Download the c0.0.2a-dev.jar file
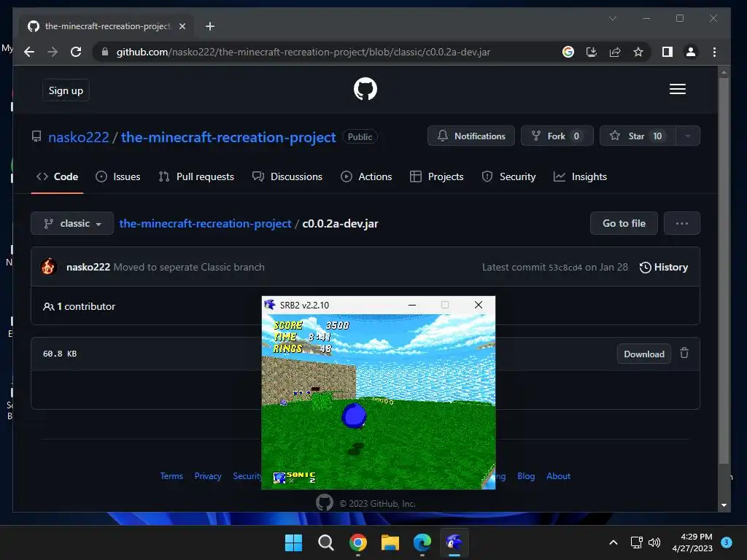The image size is (747, 560). click(x=644, y=354)
